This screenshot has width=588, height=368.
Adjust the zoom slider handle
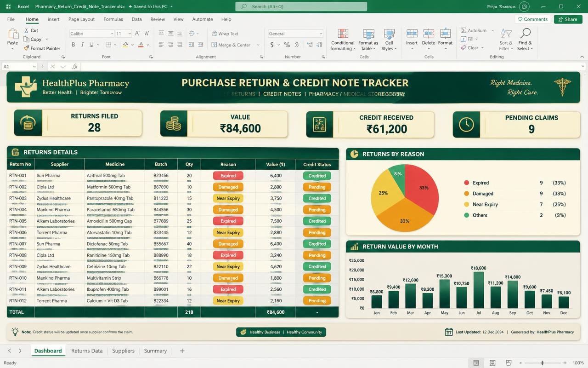click(543, 363)
